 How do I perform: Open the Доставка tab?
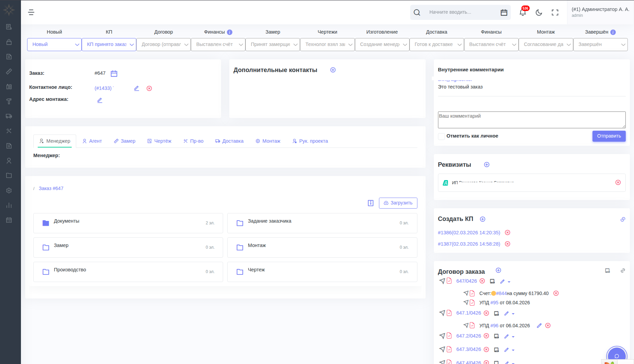point(229,141)
